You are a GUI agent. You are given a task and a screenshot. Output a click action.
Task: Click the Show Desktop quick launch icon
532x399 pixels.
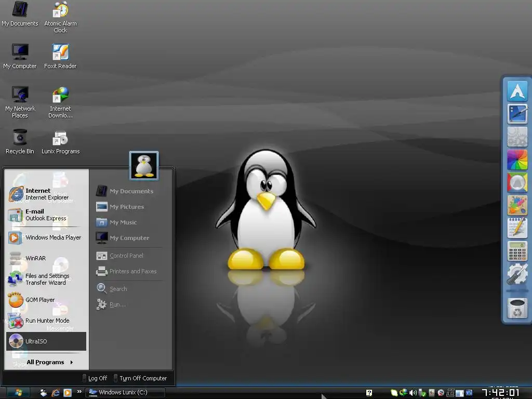(x=44, y=393)
